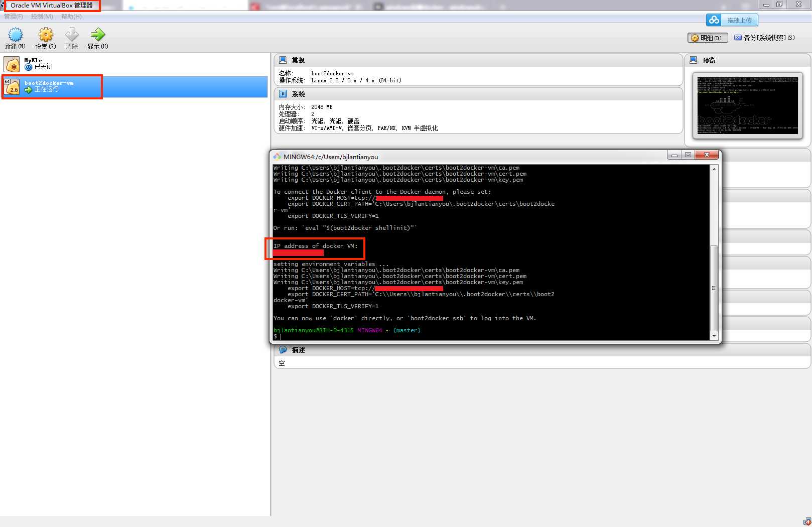Click the 备份 snapshot camera icon
The image size is (812, 527).
[x=738, y=38]
